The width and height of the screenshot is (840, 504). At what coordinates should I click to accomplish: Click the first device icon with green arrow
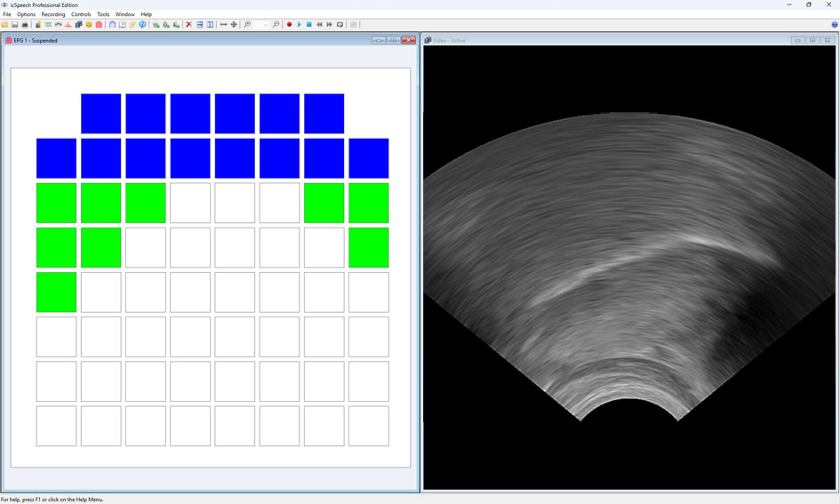click(x=156, y=25)
